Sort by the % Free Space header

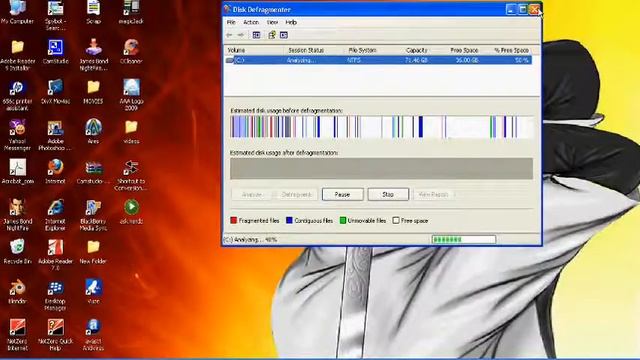(x=506, y=50)
